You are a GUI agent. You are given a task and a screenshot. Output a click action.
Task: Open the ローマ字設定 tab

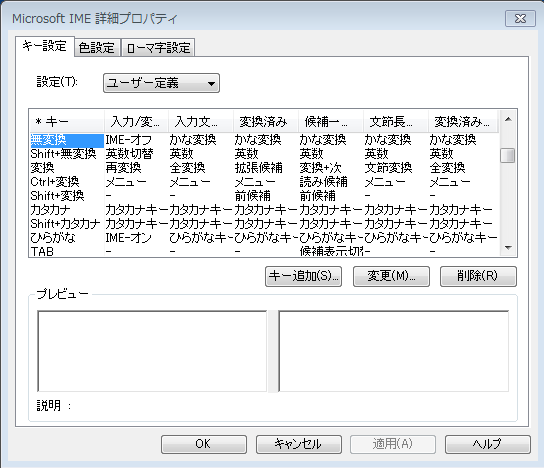[x=158, y=48]
